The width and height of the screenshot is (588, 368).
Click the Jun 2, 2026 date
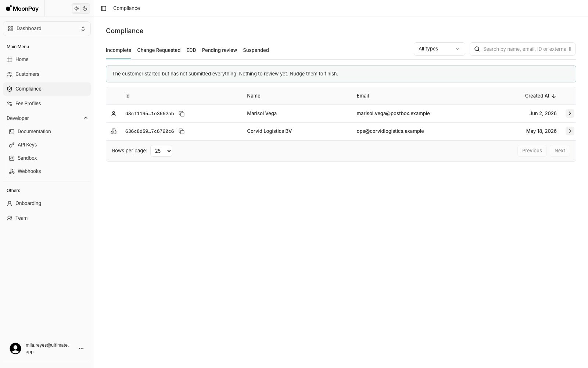543,113
